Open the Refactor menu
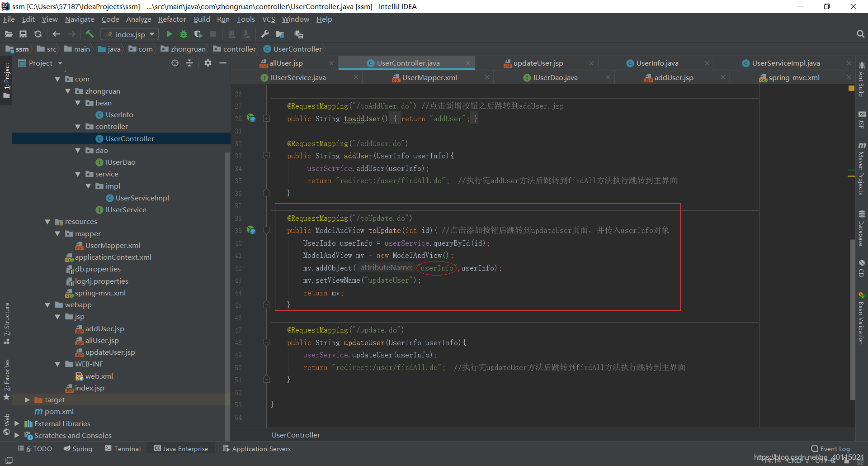This screenshot has height=466, width=868. click(x=172, y=19)
